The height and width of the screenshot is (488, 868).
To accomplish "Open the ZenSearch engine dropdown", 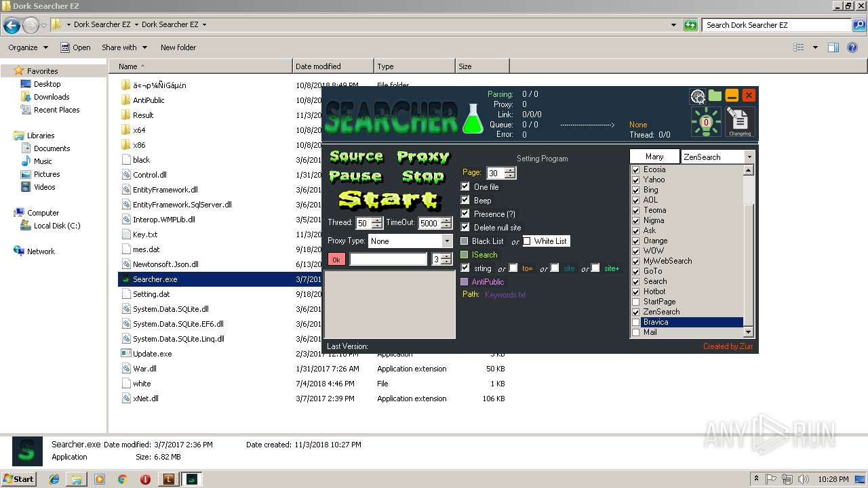I will (x=749, y=157).
